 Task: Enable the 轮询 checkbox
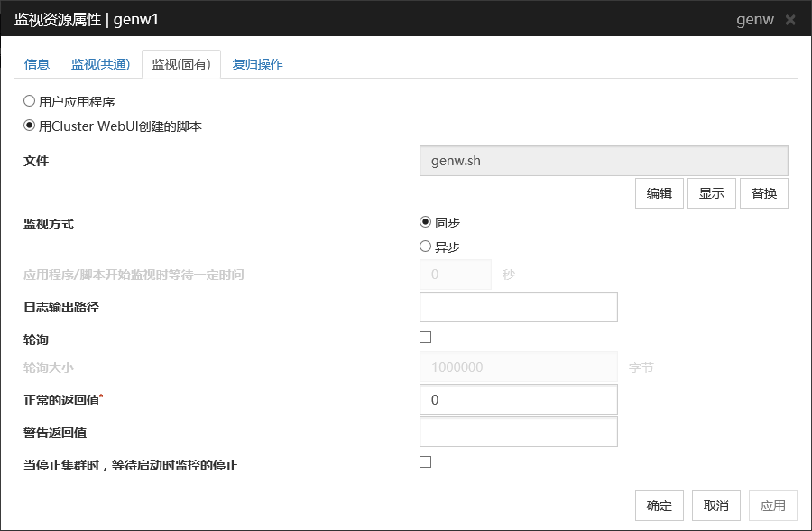pyautogui.click(x=426, y=338)
